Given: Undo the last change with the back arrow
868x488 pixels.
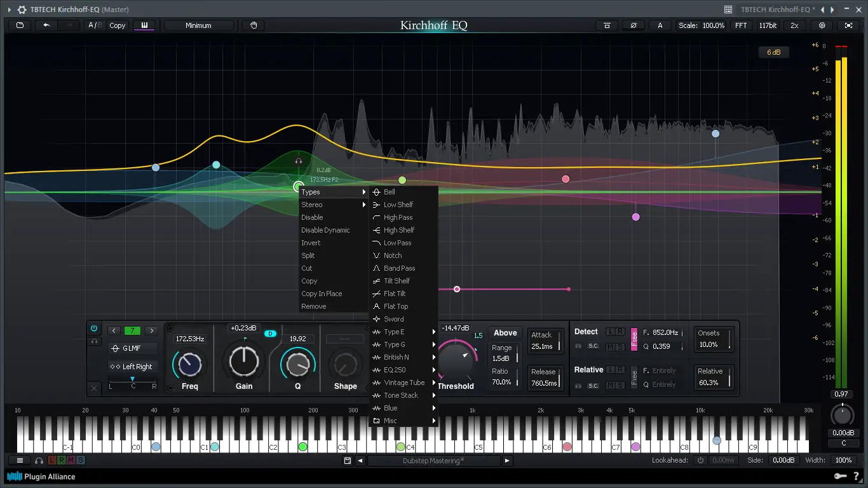Looking at the screenshot, I should [46, 25].
